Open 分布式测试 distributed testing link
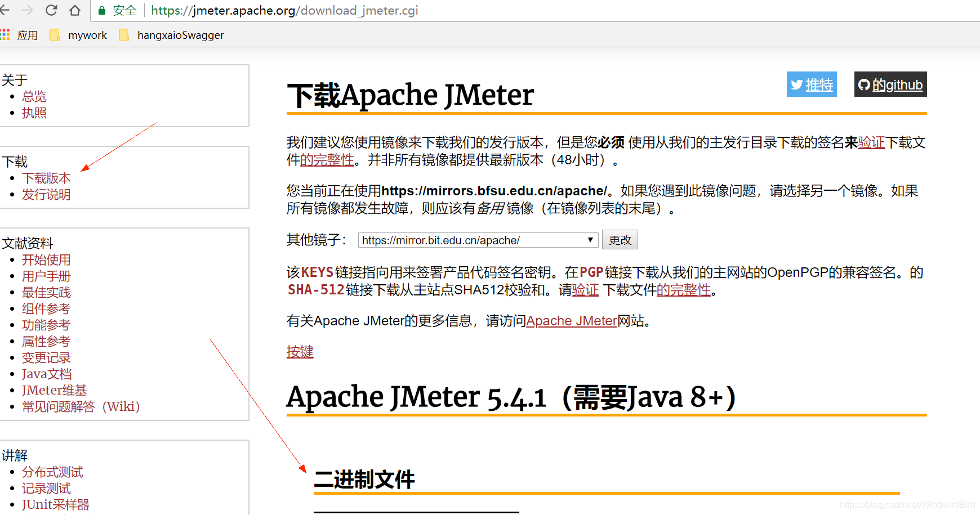The width and height of the screenshot is (980, 515). 52,472
